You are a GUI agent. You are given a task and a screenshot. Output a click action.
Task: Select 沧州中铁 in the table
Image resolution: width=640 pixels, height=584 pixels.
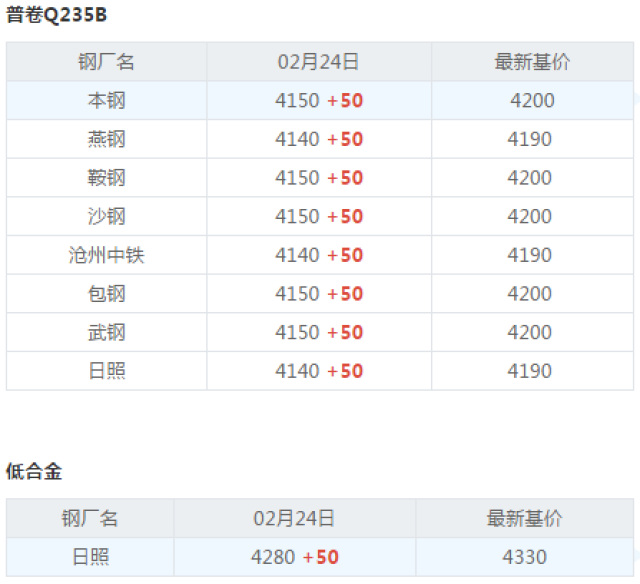pyautogui.click(x=107, y=255)
